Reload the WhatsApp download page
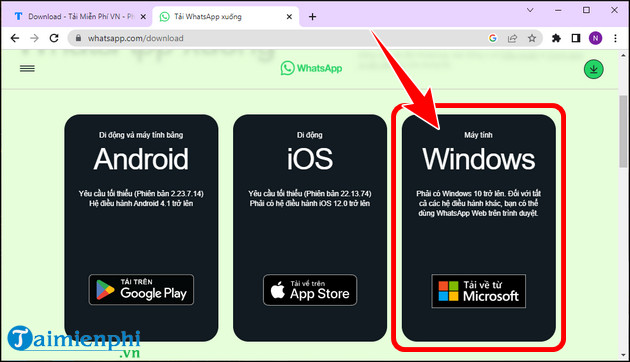 click(54, 38)
